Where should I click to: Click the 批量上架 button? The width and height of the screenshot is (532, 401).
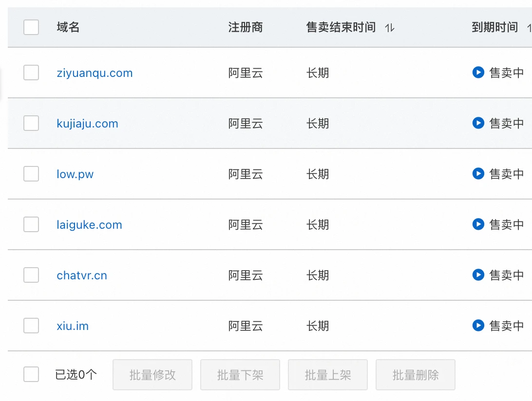click(x=327, y=375)
